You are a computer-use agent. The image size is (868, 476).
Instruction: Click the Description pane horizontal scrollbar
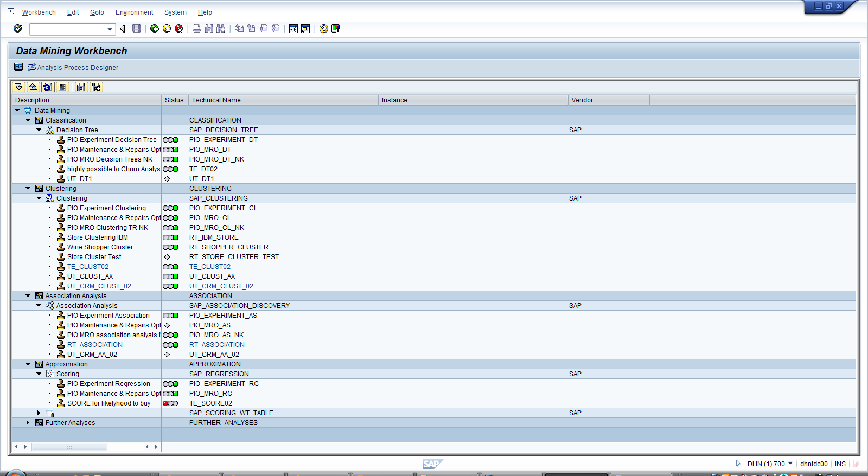[69, 447]
